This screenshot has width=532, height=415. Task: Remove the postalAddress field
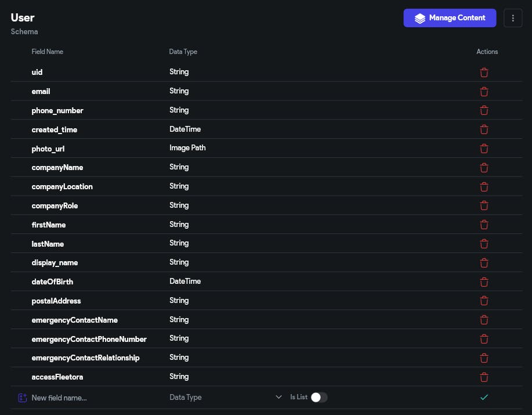point(484,301)
